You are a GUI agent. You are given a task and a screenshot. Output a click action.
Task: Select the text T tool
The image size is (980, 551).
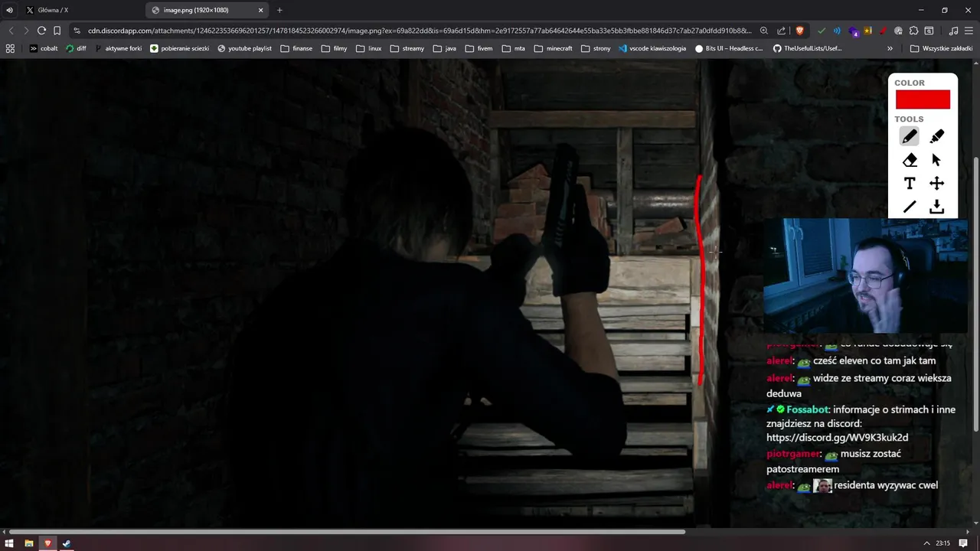909,184
